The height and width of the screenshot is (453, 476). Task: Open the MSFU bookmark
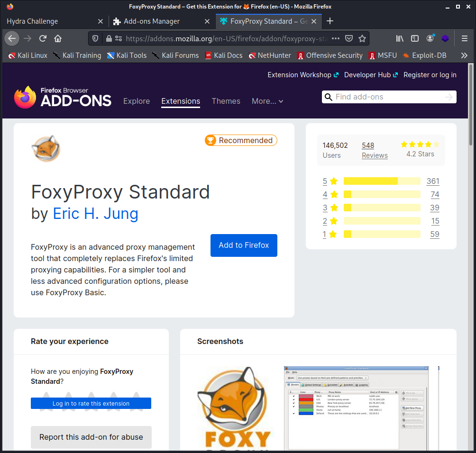coord(383,55)
